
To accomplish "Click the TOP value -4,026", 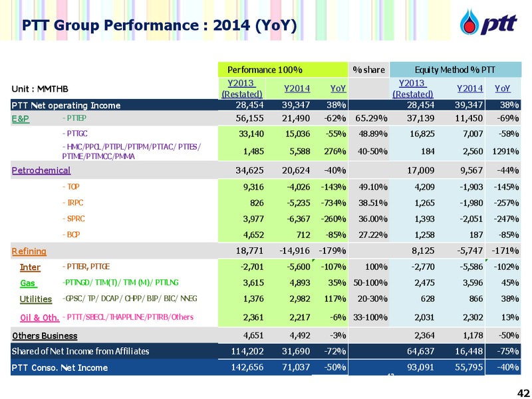I will point(297,187).
